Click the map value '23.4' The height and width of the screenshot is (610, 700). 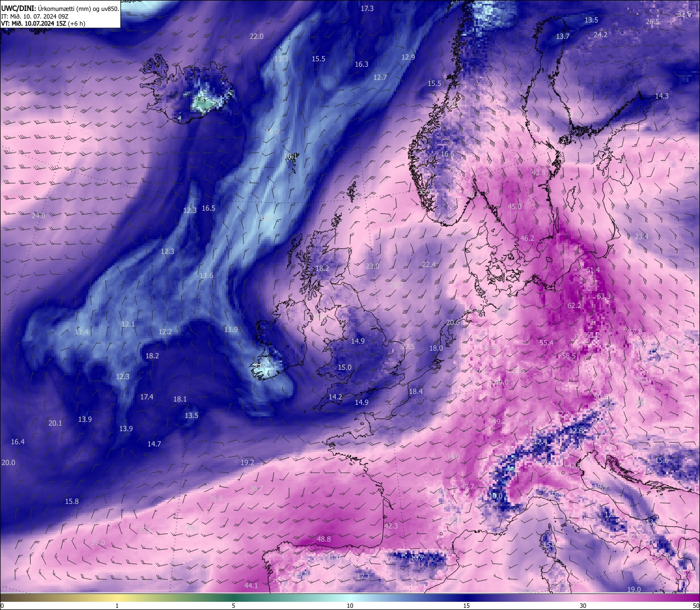pyautogui.click(x=641, y=237)
